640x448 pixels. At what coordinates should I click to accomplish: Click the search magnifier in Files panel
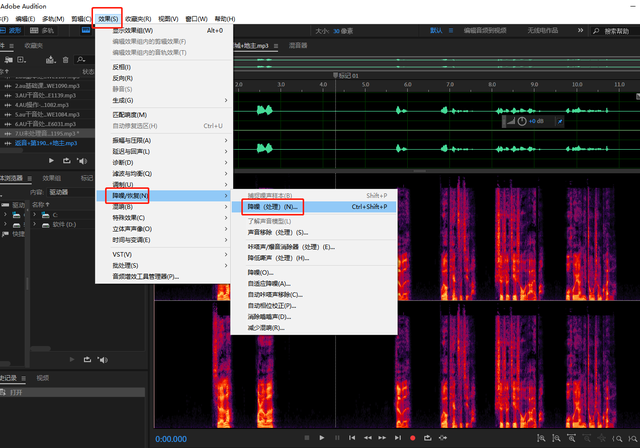point(81,60)
